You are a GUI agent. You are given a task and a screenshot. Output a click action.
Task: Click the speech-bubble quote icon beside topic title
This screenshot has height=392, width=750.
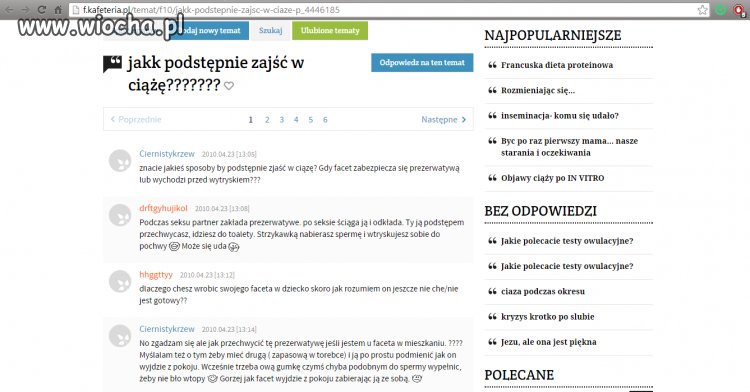click(112, 64)
